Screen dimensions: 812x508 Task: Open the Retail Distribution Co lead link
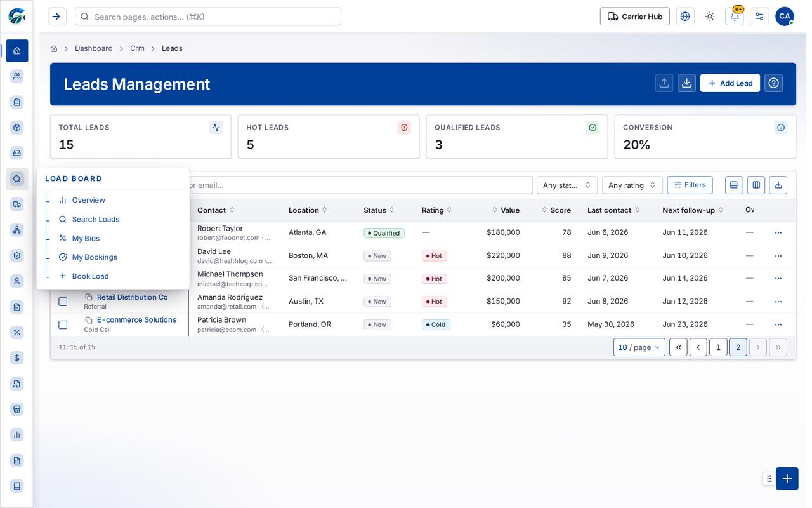pyautogui.click(x=133, y=297)
